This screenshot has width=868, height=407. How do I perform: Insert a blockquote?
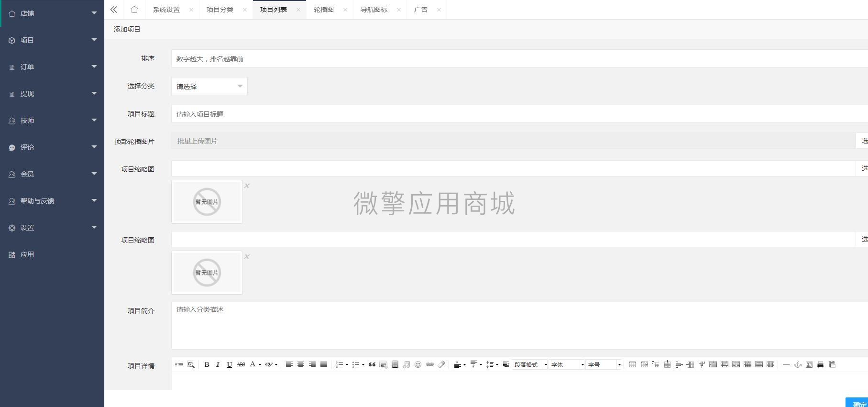372,364
